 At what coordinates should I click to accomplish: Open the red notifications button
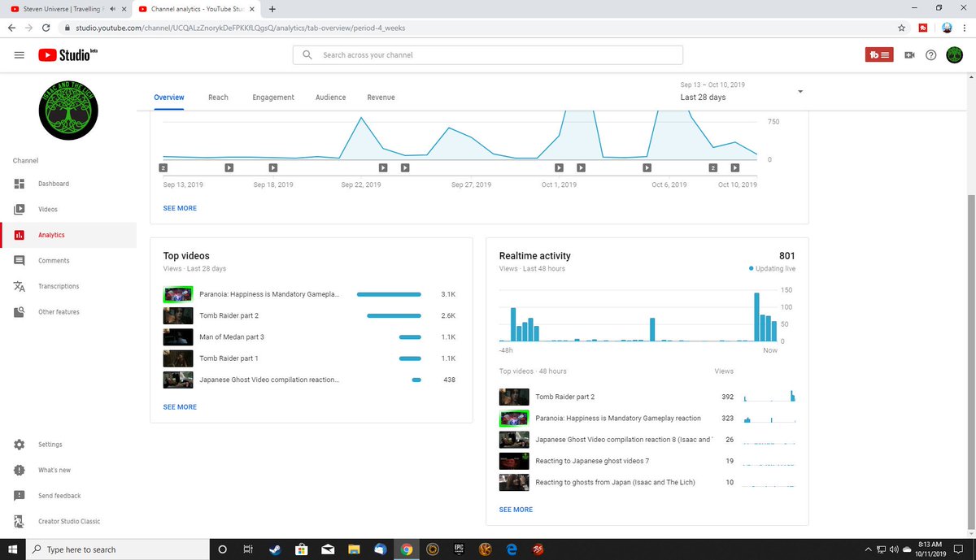[879, 55]
